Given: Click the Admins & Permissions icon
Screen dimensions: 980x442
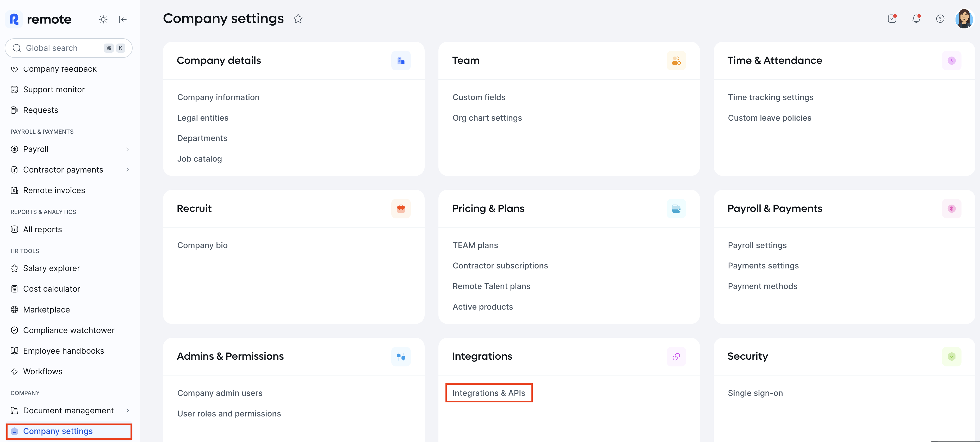Looking at the screenshot, I should click(x=401, y=356).
